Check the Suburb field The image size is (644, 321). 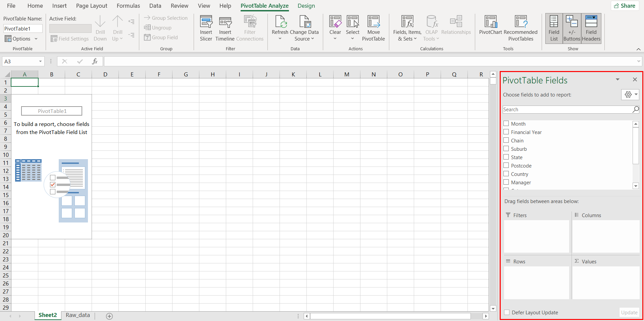pos(506,149)
